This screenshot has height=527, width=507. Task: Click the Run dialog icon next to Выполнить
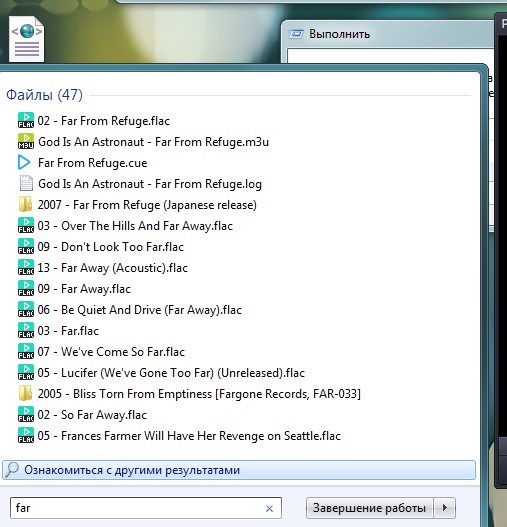[296, 34]
